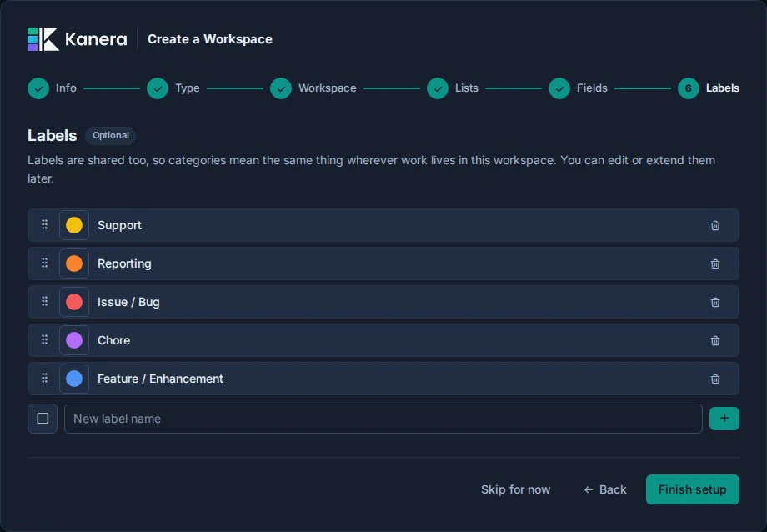Pick a color for Feature / Enhancement
Screen dimensions: 767x532
pyautogui.click(x=74, y=379)
